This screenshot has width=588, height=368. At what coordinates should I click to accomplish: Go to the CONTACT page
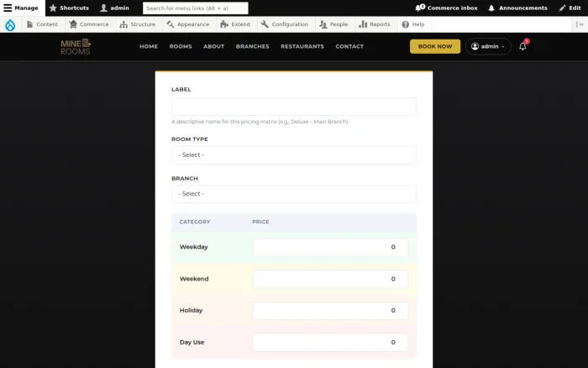[x=349, y=46]
